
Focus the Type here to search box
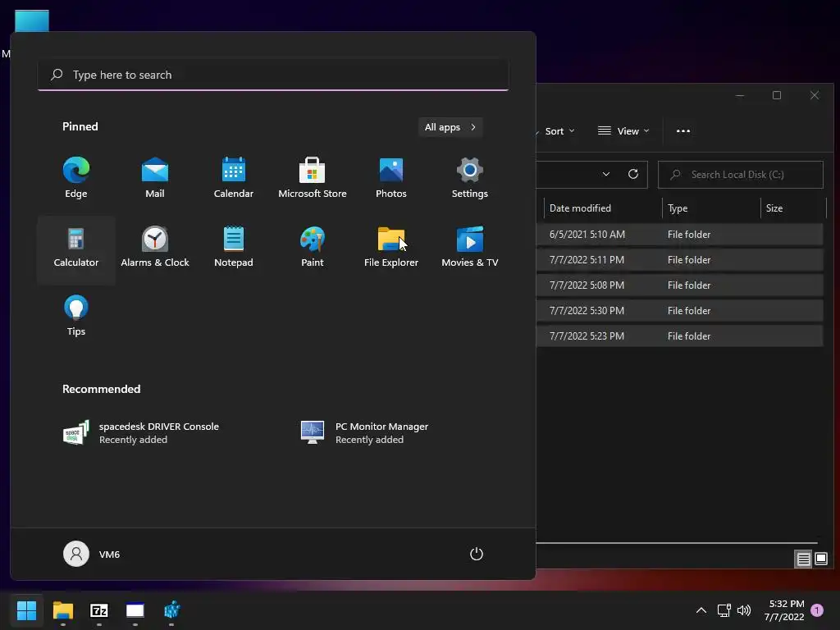(273, 75)
